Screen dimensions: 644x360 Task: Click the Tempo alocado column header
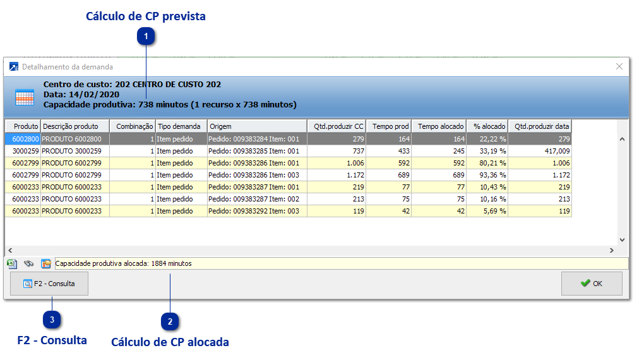point(439,126)
